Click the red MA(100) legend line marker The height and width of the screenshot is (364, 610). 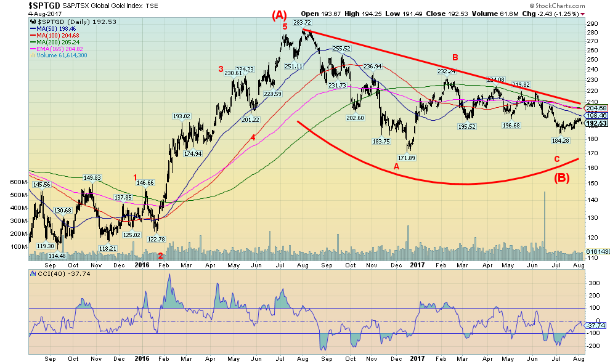[33, 35]
